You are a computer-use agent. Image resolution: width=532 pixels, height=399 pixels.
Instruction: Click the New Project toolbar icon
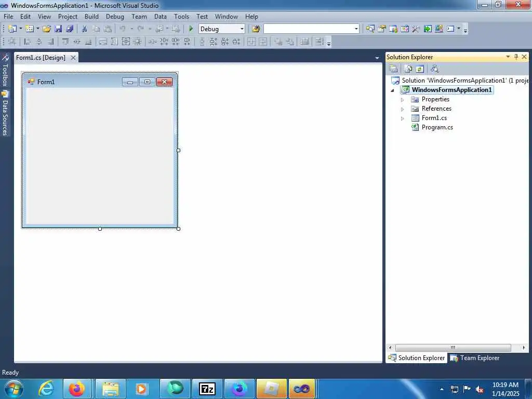point(12,29)
